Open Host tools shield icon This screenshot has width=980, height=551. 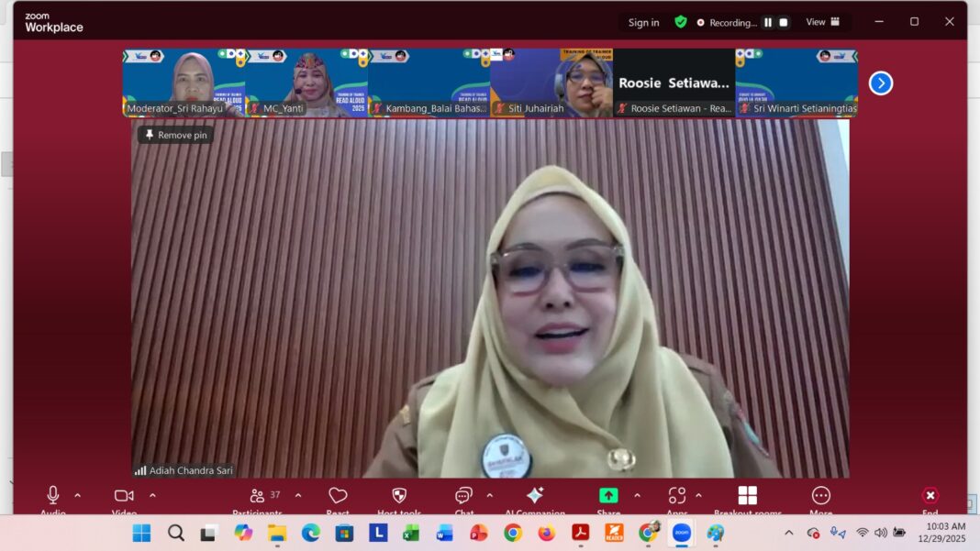(399, 496)
